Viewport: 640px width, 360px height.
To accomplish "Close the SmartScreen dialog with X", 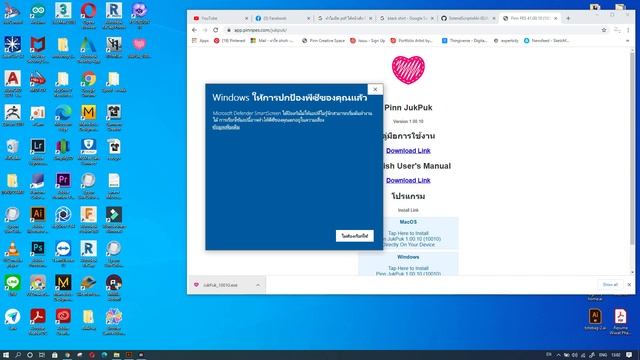I will click(x=375, y=89).
